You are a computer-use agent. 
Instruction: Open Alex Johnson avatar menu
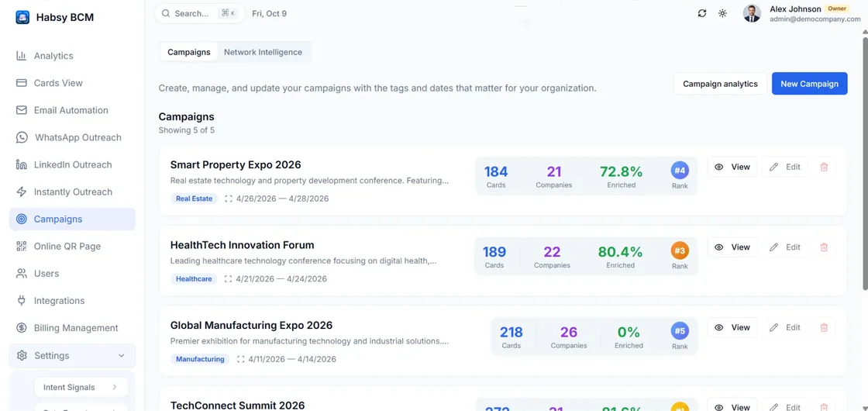pyautogui.click(x=752, y=13)
